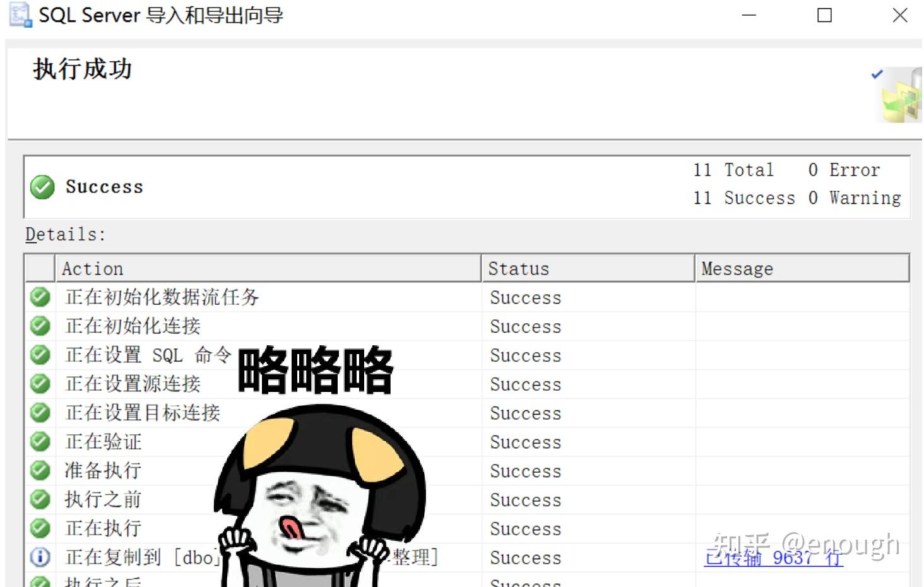The height and width of the screenshot is (587, 924).
Task: Select the 正在执行 action text
Action: pos(104,528)
